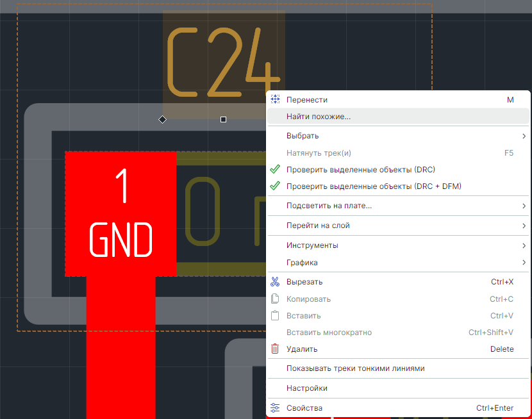
Task: Expand the Выбрать submenu arrow
Action: click(524, 136)
